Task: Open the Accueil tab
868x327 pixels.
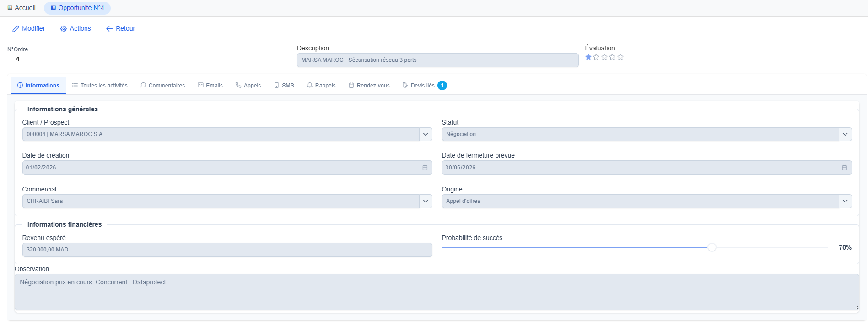Action: click(x=22, y=8)
